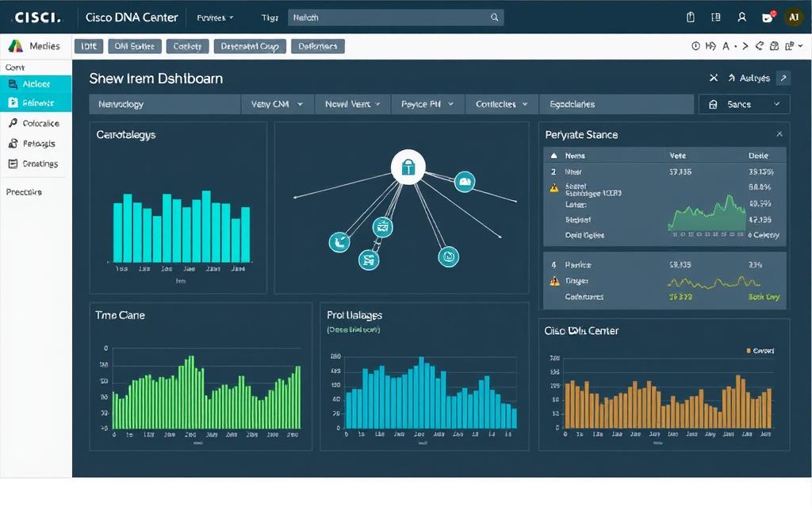
Task: Click the Vote column header
Action: pos(677,156)
